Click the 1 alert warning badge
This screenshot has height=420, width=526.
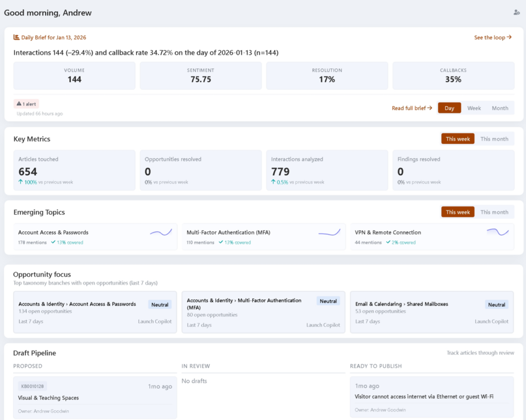26,104
